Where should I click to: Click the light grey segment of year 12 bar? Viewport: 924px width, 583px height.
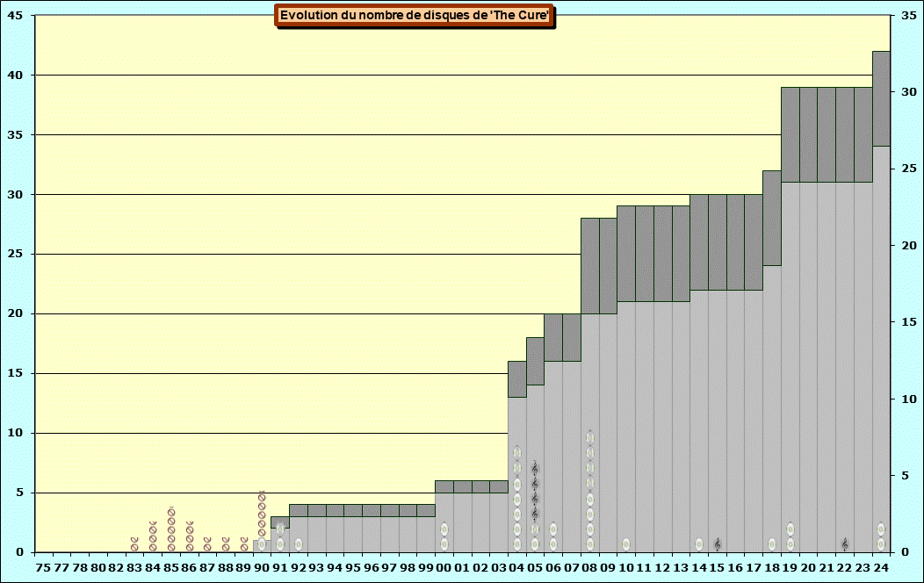tap(663, 427)
